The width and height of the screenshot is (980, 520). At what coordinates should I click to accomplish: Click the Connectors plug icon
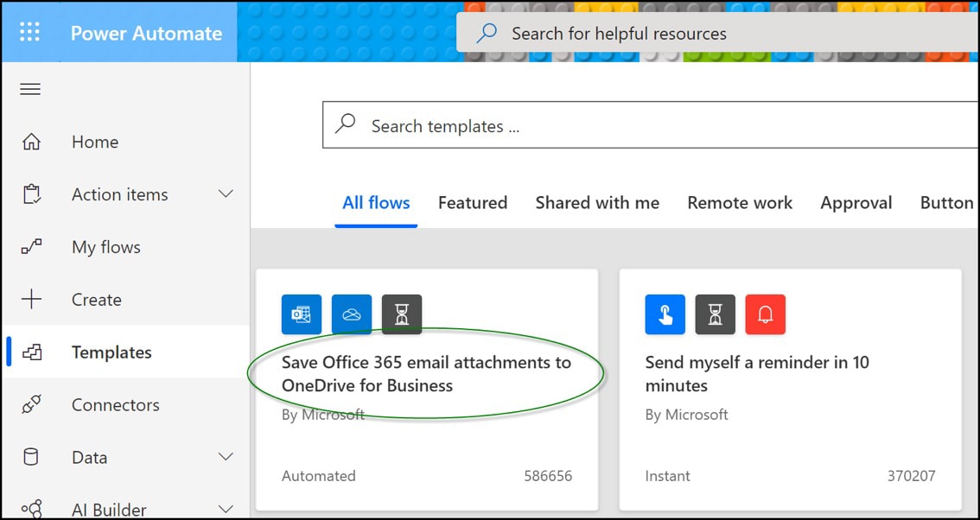(31, 405)
